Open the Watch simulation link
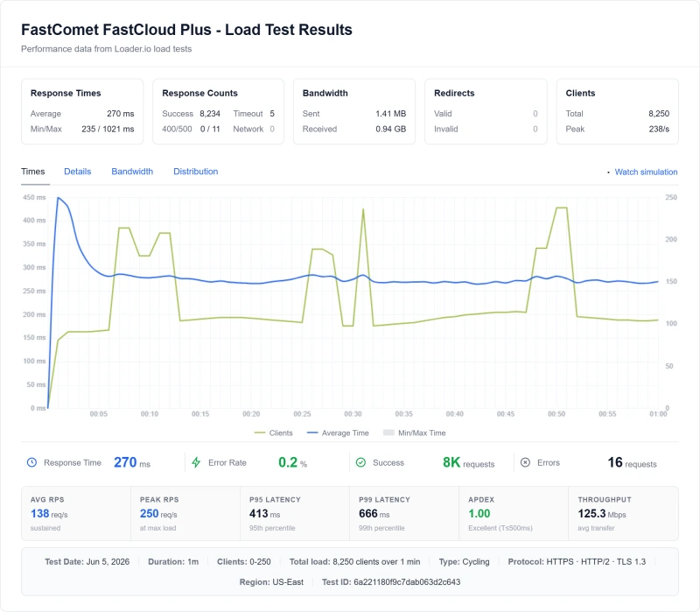The image size is (700, 612). click(646, 172)
